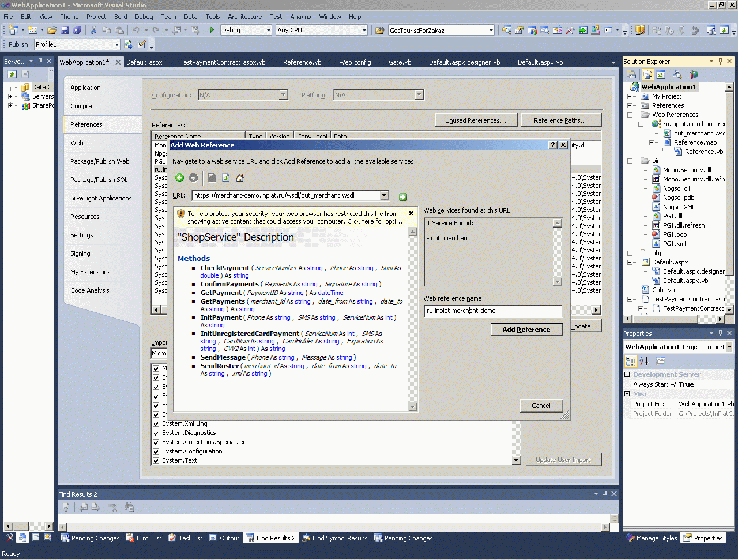Stop loading the web reference page
The width and height of the screenshot is (738, 560).
click(x=212, y=178)
